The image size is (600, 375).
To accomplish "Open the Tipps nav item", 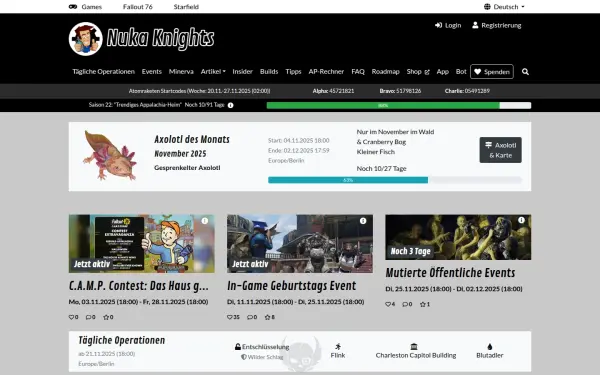I will [293, 72].
